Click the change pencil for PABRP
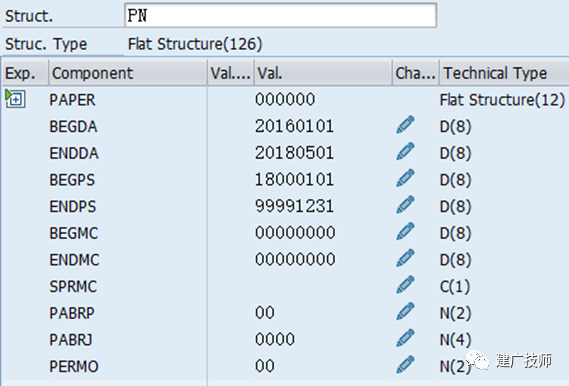This screenshot has width=569, height=386. click(x=405, y=312)
